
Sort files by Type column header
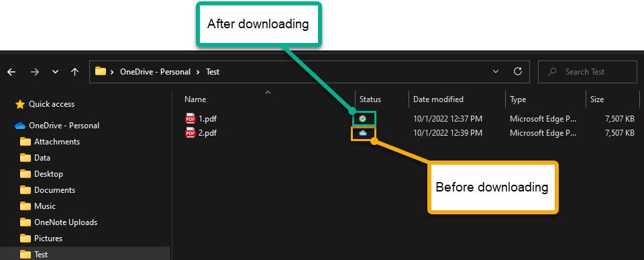(518, 99)
